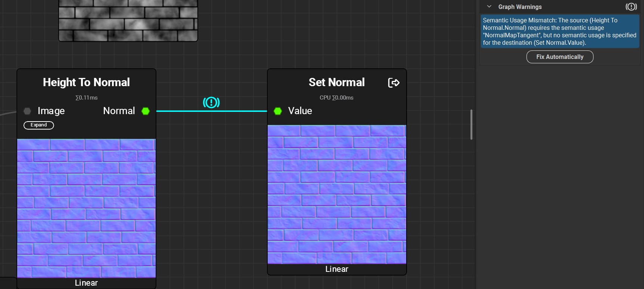Click the Graph Warnings alert icon in panel header

[631, 7]
